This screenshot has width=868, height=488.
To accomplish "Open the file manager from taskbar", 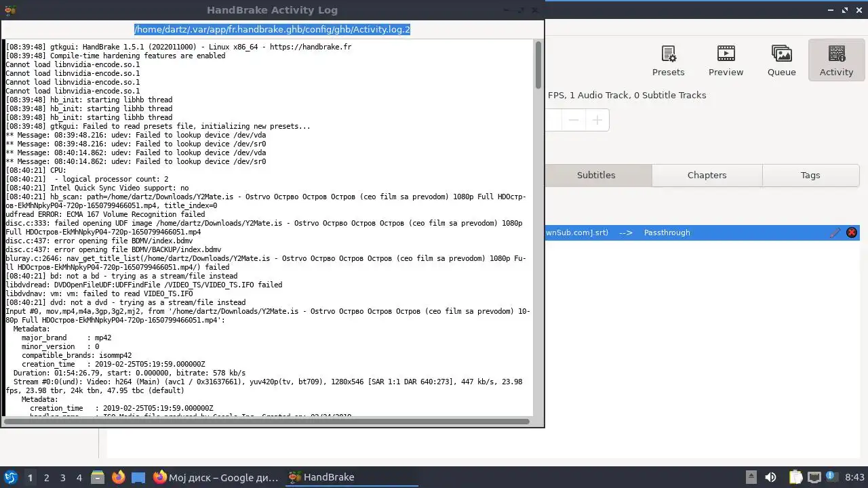I will 98,477.
